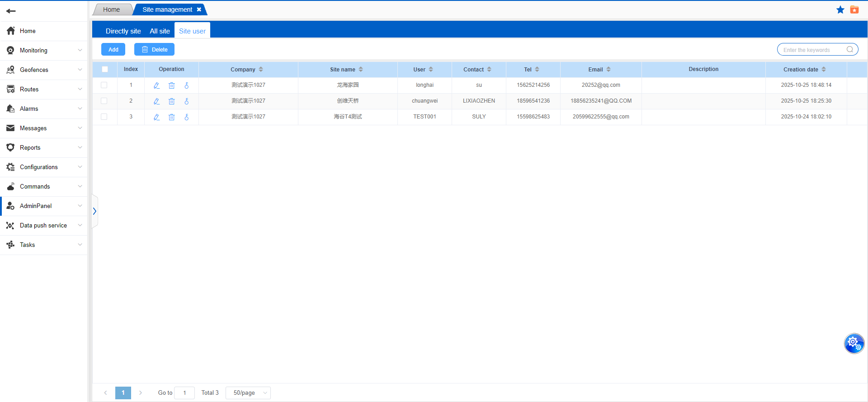Click the Routes bus icon
This screenshot has width=868, height=402.
click(x=11, y=89)
